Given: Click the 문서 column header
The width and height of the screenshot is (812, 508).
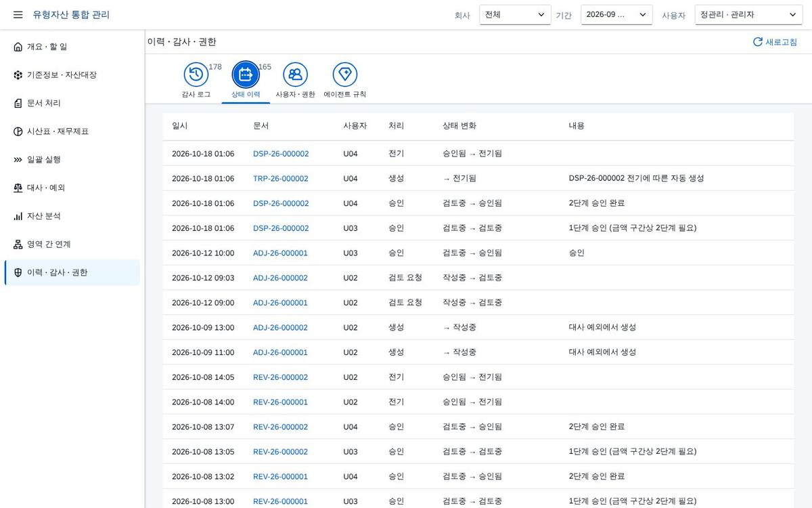Looking at the screenshot, I should pyautogui.click(x=261, y=126).
